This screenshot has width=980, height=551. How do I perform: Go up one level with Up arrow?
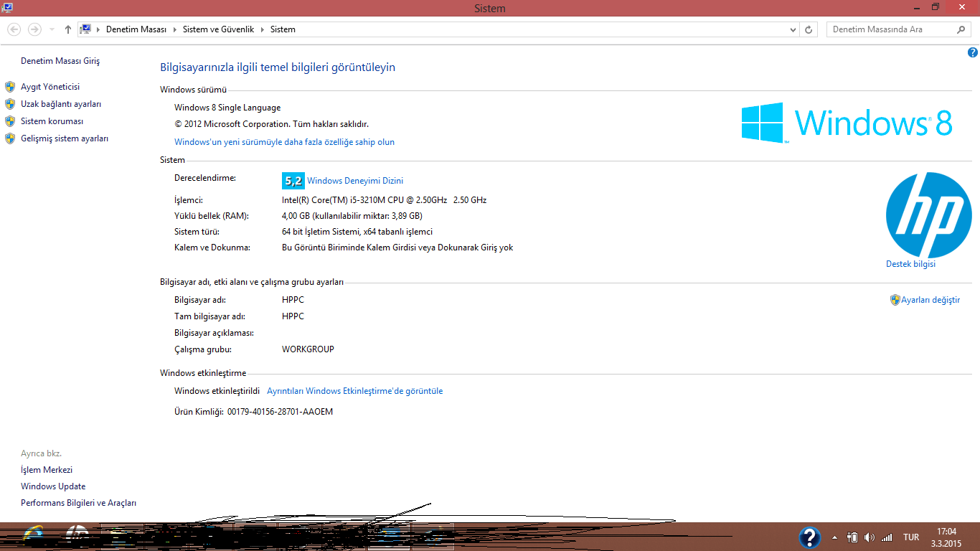[68, 29]
